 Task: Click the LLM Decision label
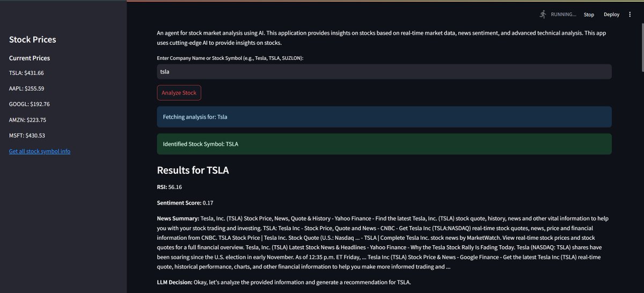[175, 282]
